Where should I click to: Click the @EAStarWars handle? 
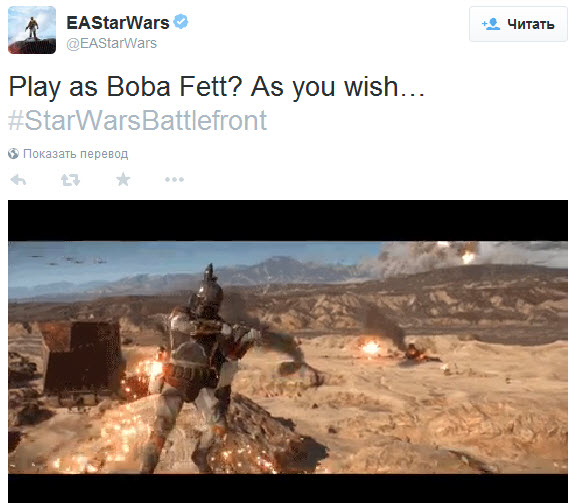(x=111, y=43)
